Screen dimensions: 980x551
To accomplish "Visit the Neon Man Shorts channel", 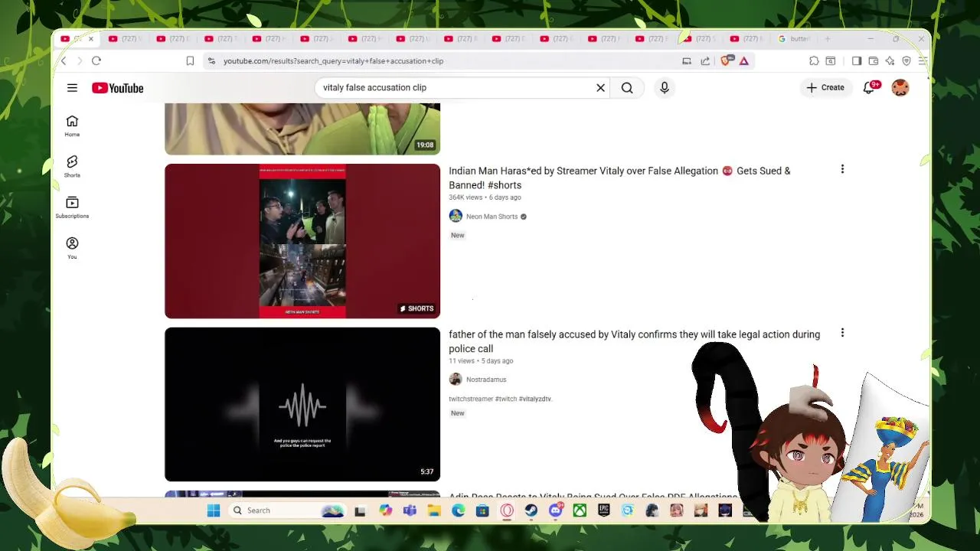I will (x=492, y=217).
